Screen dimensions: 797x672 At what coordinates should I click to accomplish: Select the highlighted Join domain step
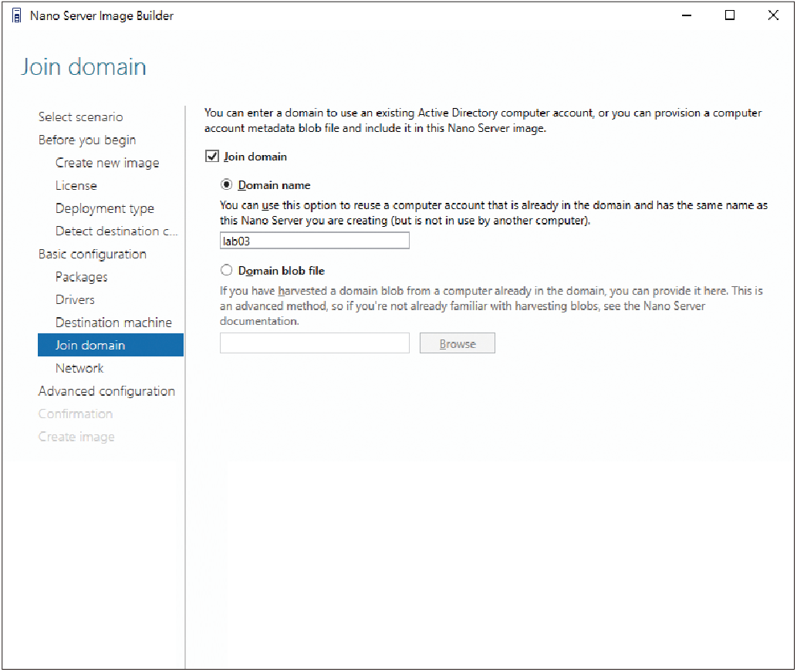(x=110, y=345)
